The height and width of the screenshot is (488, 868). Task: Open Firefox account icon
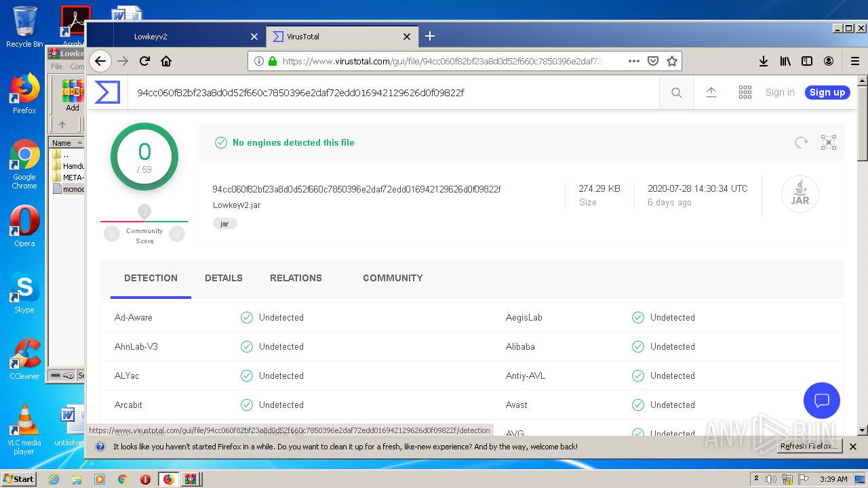(x=829, y=61)
